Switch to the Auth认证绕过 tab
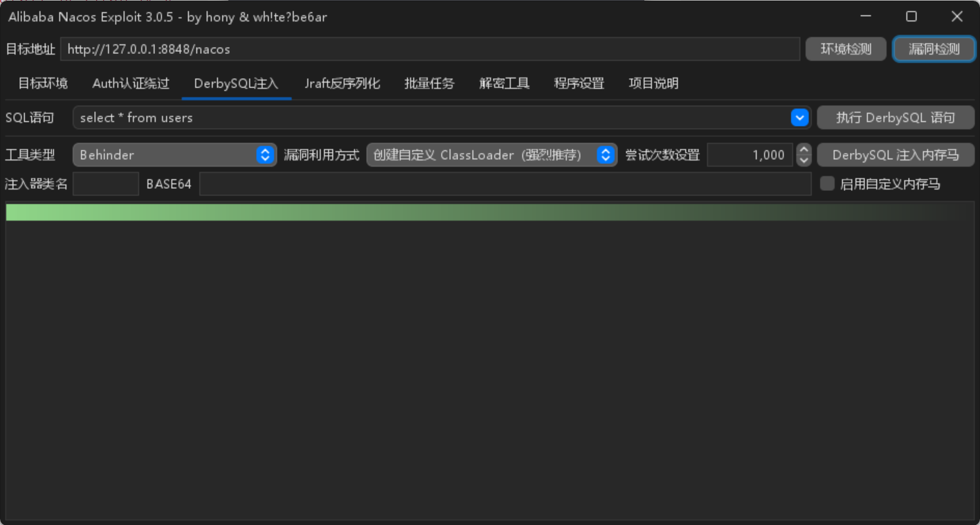980x525 pixels. (131, 84)
